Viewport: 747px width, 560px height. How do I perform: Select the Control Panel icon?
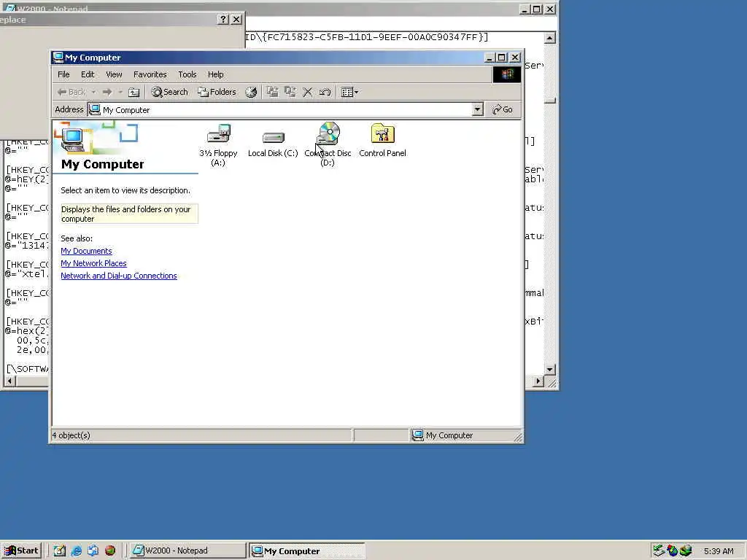point(382,141)
